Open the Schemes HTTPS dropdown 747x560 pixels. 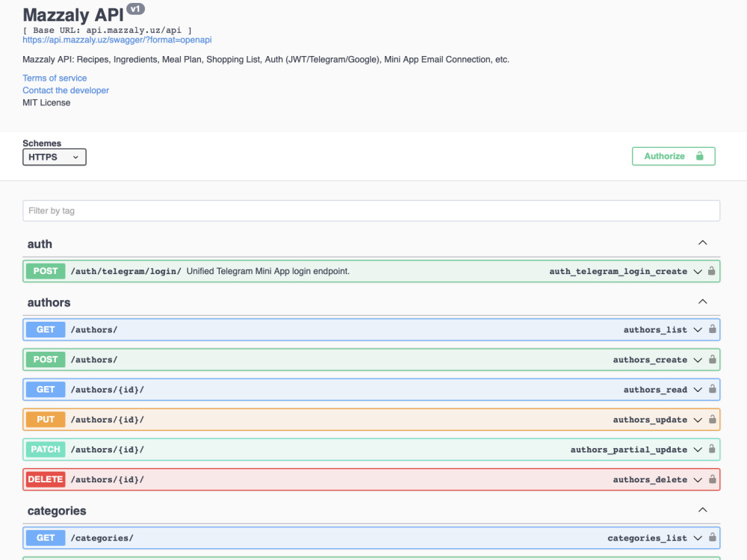[x=55, y=157]
